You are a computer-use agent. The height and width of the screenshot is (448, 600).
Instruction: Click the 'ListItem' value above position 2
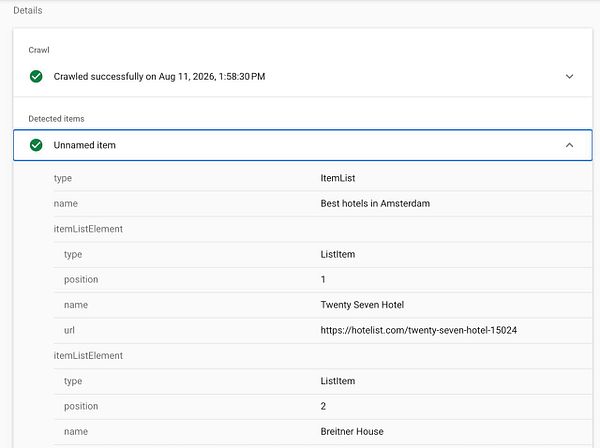338,381
